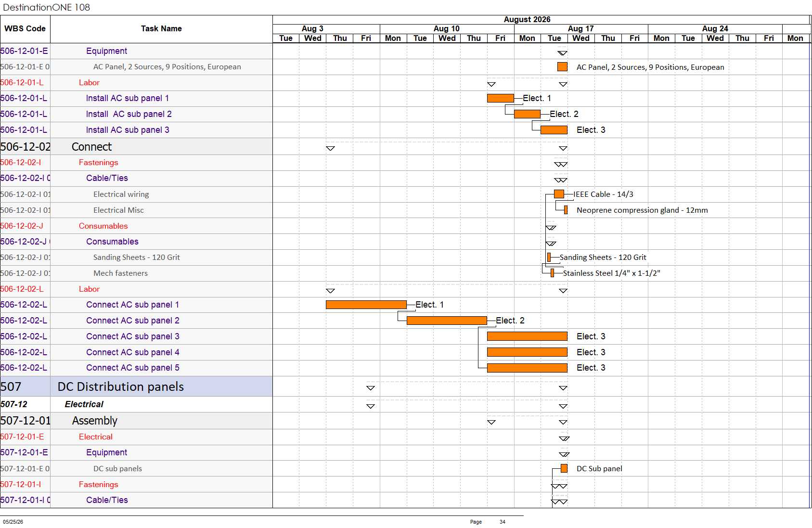Click the Install AC sub panel 3 bar
The width and height of the screenshot is (812, 528).
pyautogui.click(x=554, y=130)
